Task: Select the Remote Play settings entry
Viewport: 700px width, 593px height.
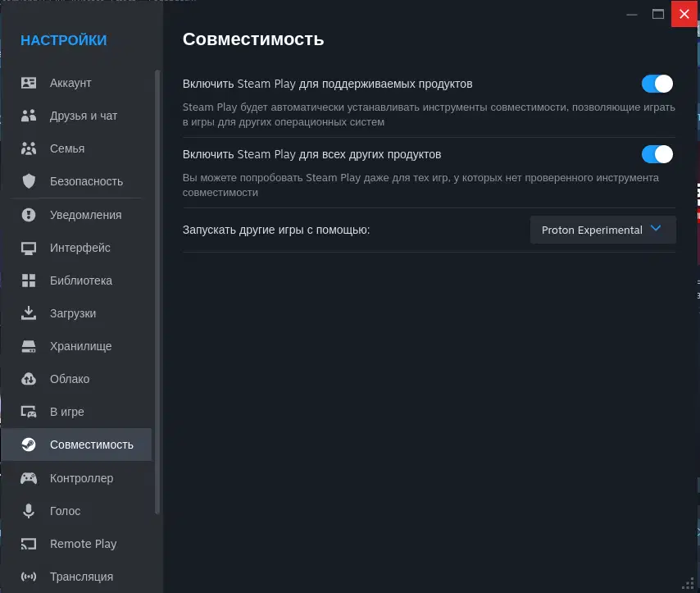Action: (x=83, y=544)
